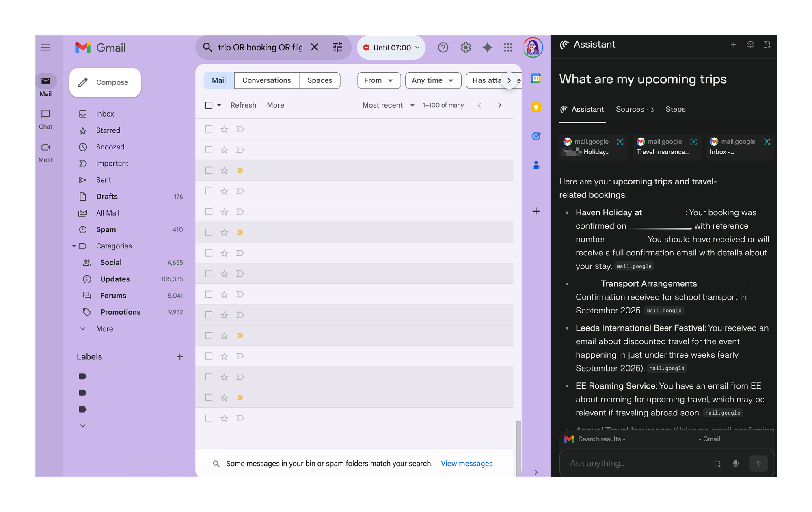Expand More under Categories in sidebar
Viewport: 812px width, 512px height.
click(104, 329)
